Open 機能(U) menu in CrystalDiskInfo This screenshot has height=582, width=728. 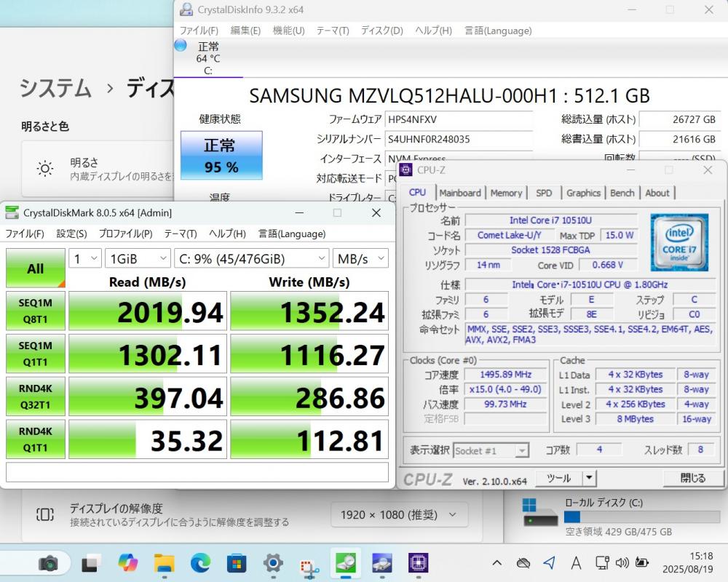[x=289, y=31]
